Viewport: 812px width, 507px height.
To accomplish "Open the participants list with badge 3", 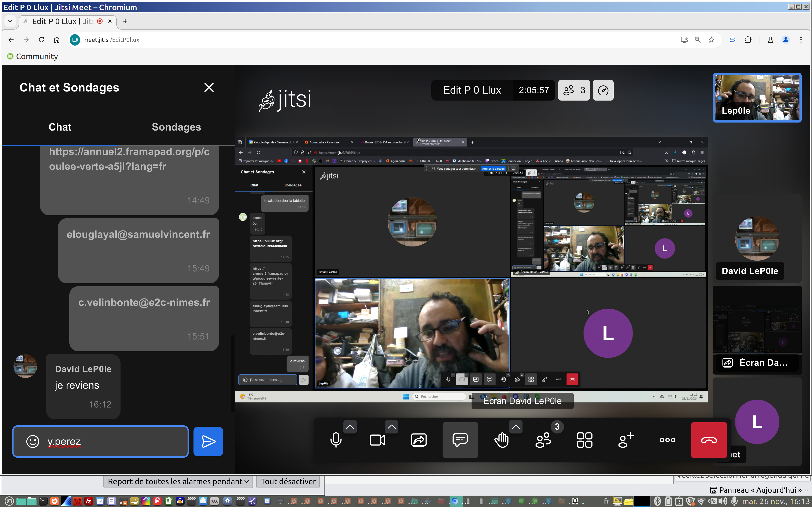I will pyautogui.click(x=543, y=440).
